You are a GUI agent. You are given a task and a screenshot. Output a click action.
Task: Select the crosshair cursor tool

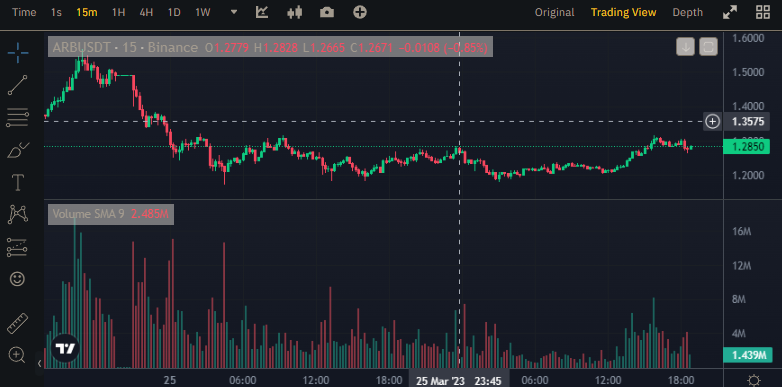pos(18,53)
